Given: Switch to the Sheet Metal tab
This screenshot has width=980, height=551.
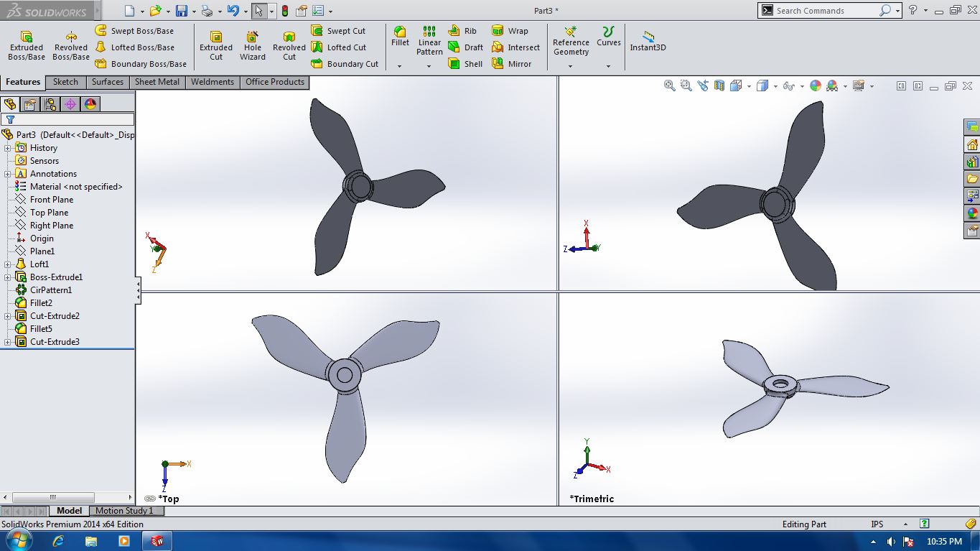Looking at the screenshot, I should [157, 82].
